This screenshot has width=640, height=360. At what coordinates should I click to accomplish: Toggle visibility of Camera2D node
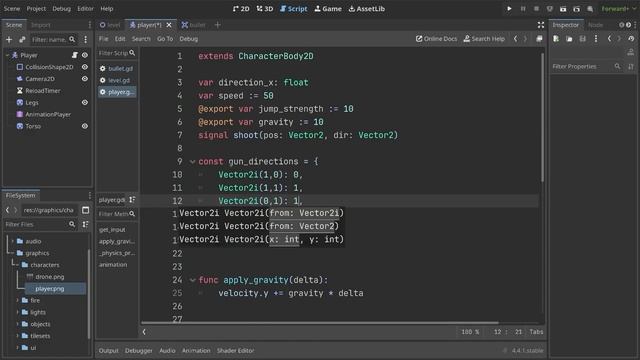(85, 79)
